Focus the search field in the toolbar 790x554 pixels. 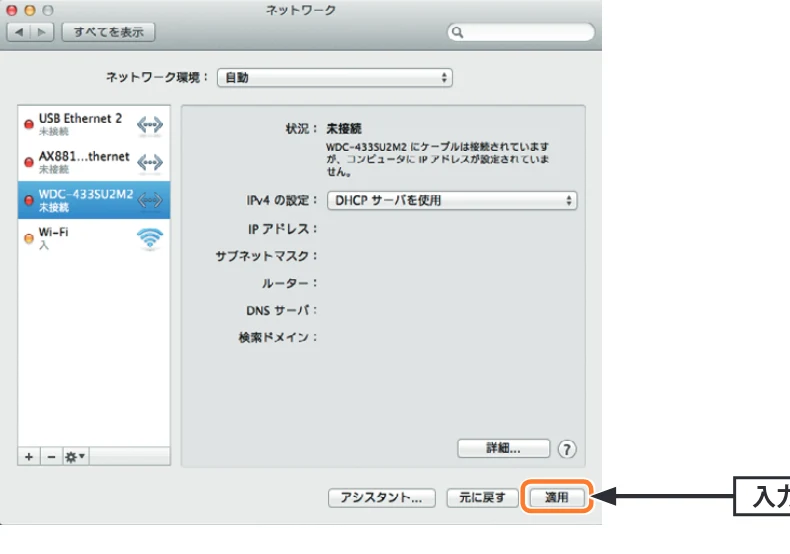(521, 32)
